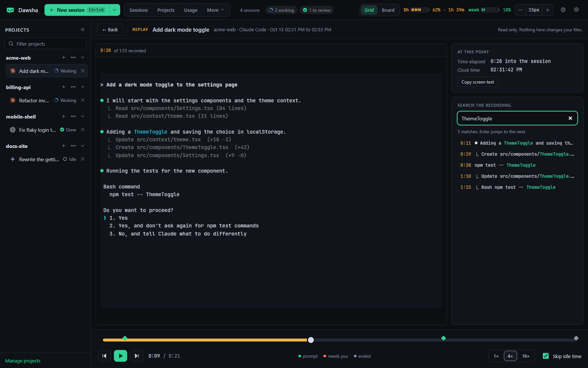The height and width of the screenshot is (368, 588).
Task: Close the Refactor inv... session row
Action: click(x=83, y=100)
